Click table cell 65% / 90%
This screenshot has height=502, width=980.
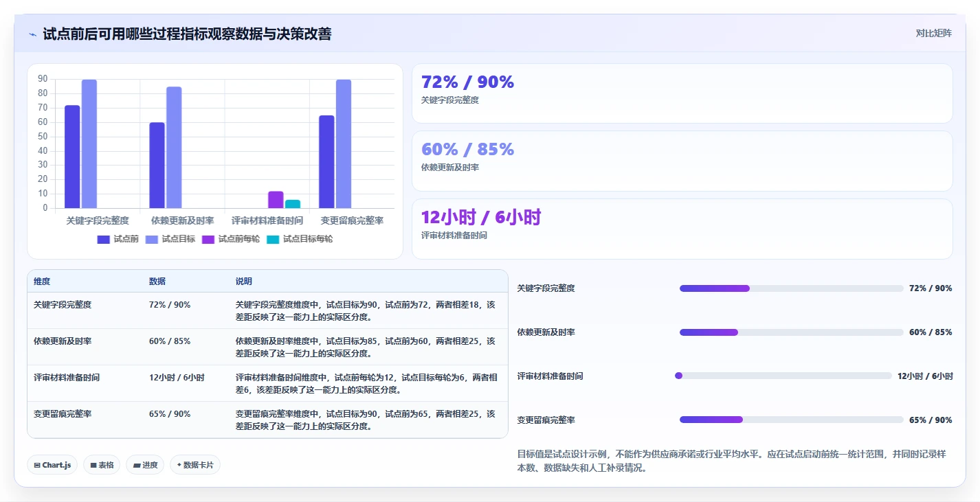click(x=170, y=413)
